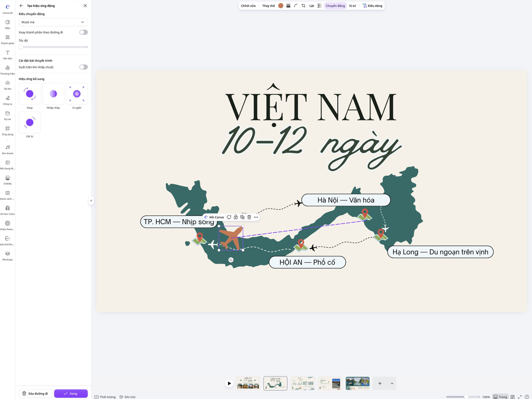Open the Âm thanh audio panel
The height and width of the screenshot is (399, 532).
click(8, 149)
